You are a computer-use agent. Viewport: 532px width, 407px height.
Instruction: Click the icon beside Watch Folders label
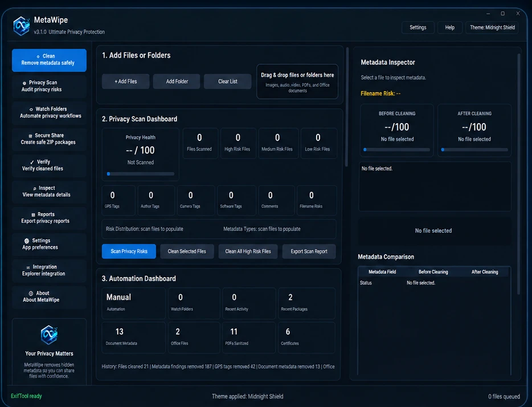click(x=31, y=109)
